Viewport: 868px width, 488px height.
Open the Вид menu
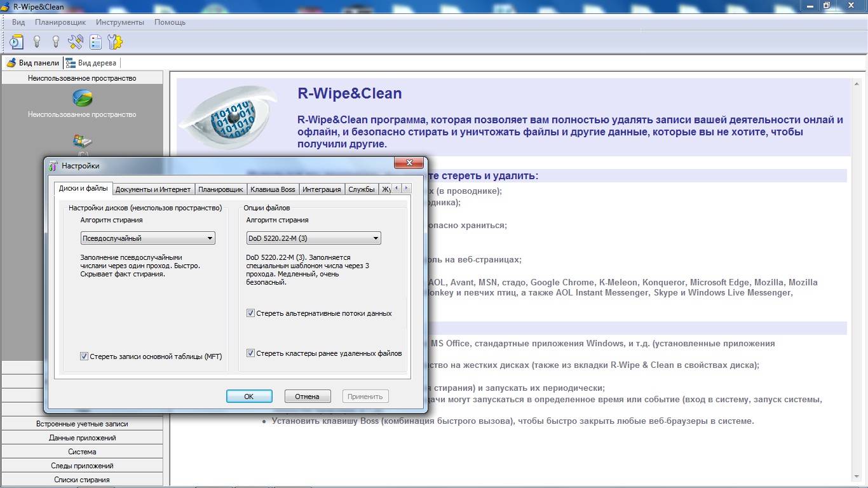[18, 22]
